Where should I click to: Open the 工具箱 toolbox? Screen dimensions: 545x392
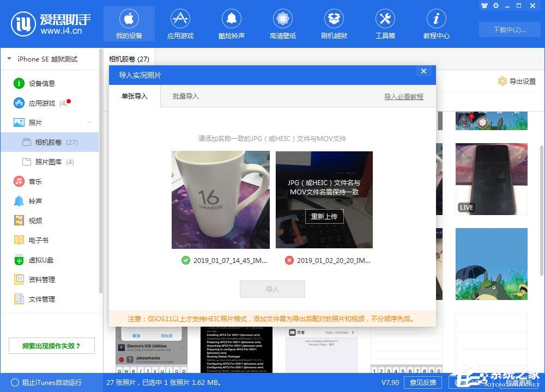(385, 23)
